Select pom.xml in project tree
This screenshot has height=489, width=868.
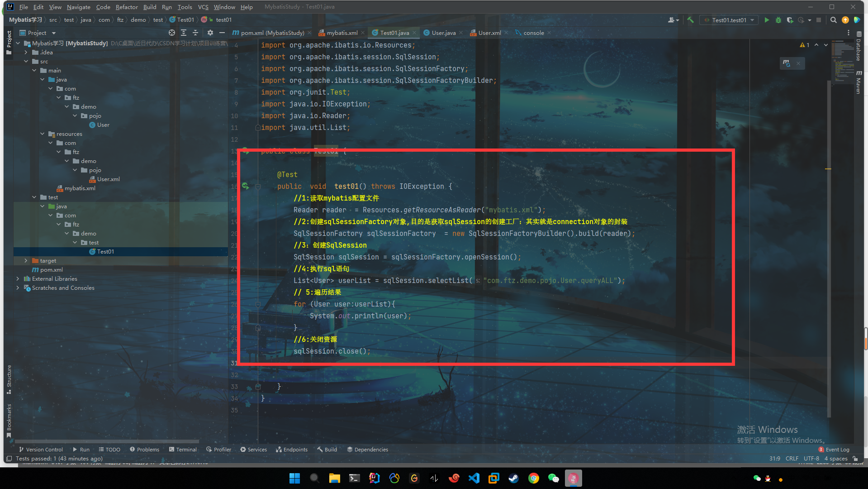pos(47,270)
